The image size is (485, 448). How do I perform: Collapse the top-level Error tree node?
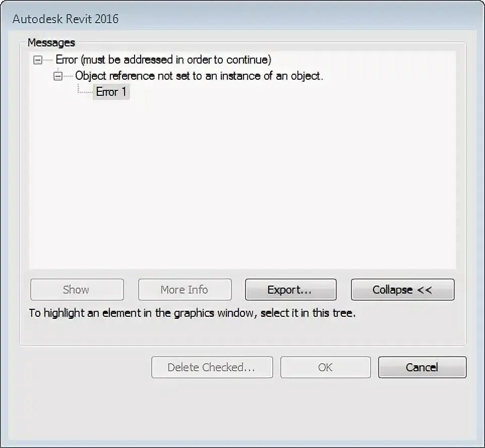click(38, 60)
